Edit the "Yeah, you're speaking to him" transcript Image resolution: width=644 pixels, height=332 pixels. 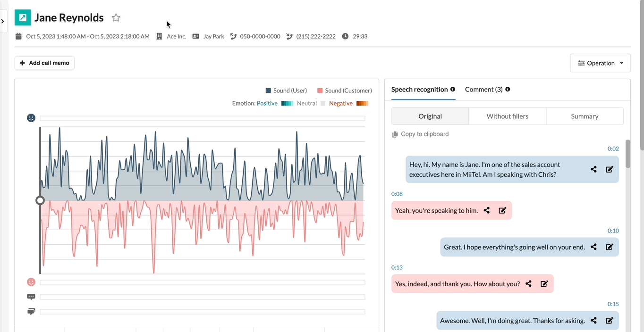click(x=502, y=210)
